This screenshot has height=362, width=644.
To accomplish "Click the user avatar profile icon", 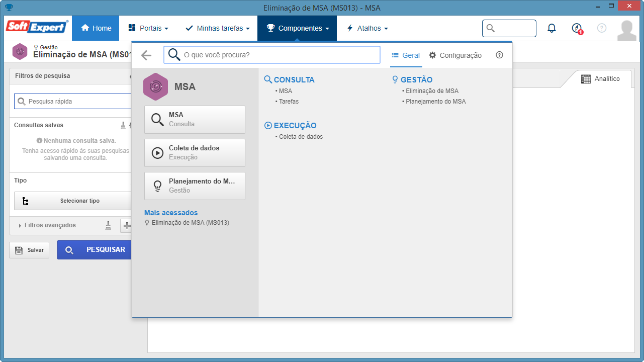I will point(626,30).
